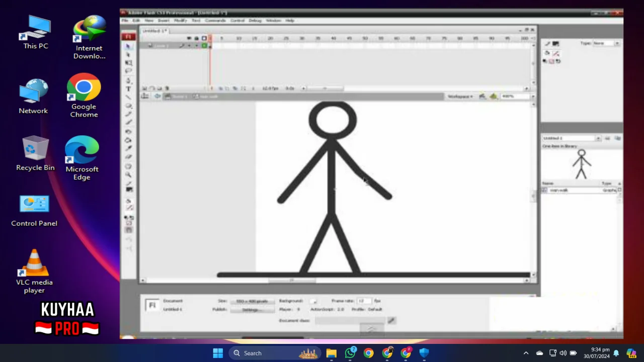Click the Color panel fill color swatch
Screen dimensions: 644x362
point(556,53)
